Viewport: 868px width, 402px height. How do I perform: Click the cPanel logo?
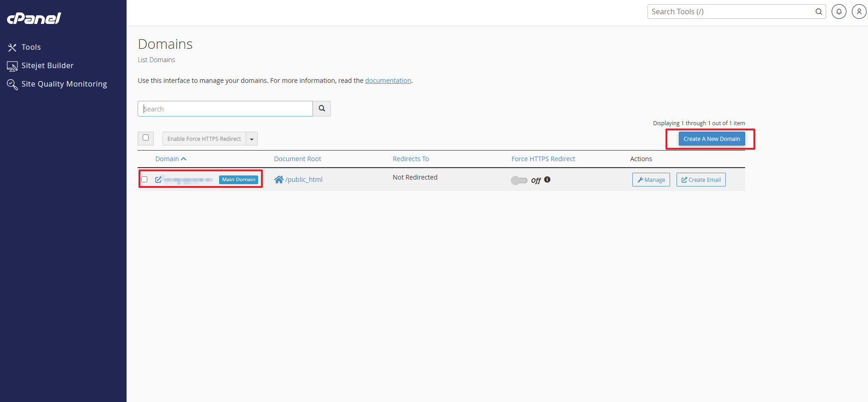(x=34, y=18)
